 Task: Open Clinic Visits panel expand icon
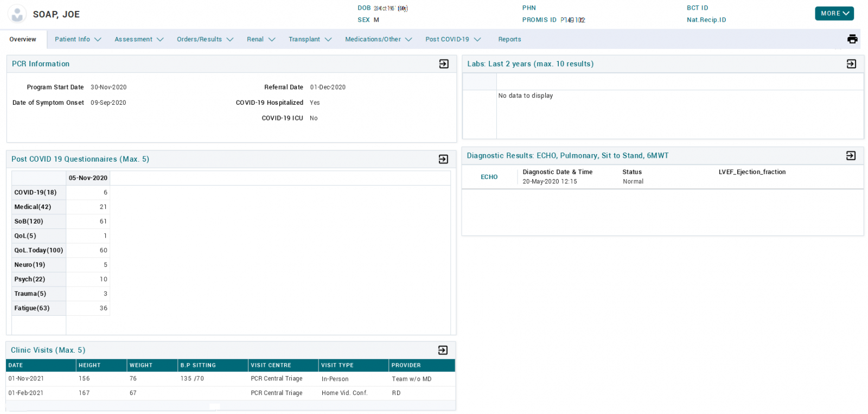click(x=443, y=350)
